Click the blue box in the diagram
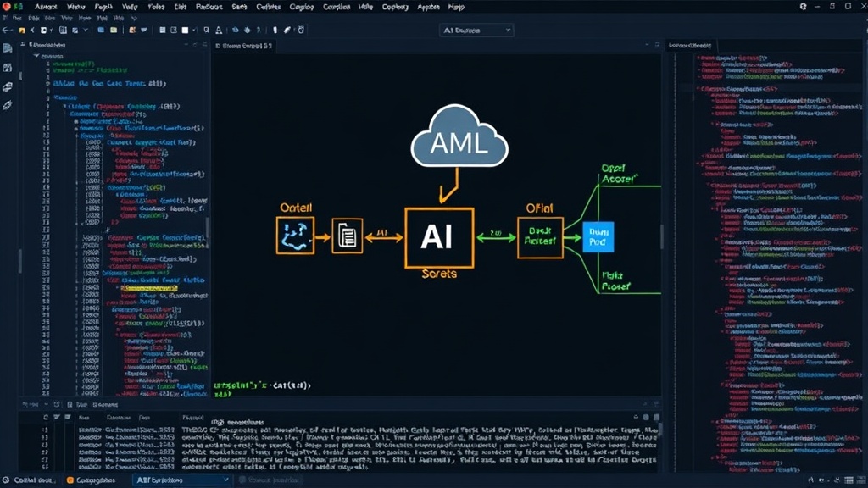The height and width of the screenshot is (488, 868). click(598, 237)
